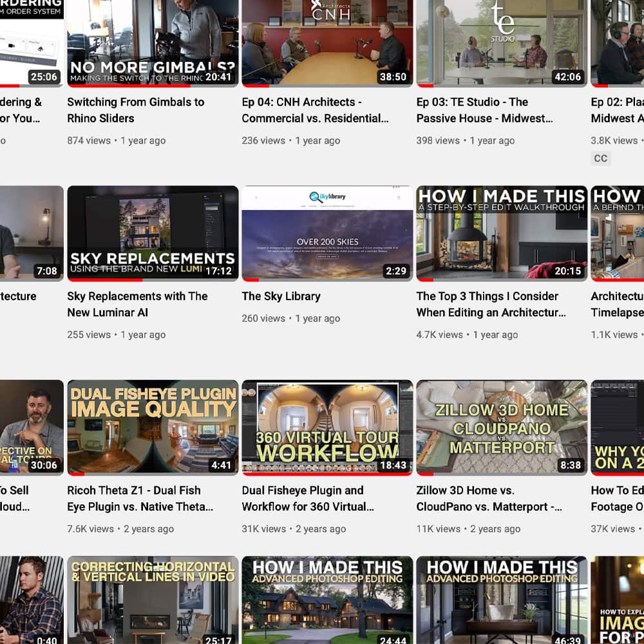The height and width of the screenshot is (644, 644).
Task: Click the 2:29 duration badge on Sky Library
Action: [x=396, y=270]
